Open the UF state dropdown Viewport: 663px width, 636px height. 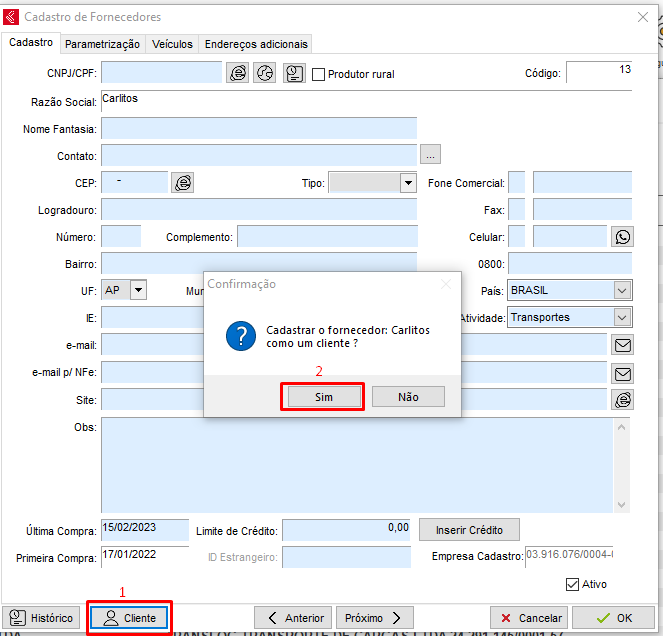[138, 290]
